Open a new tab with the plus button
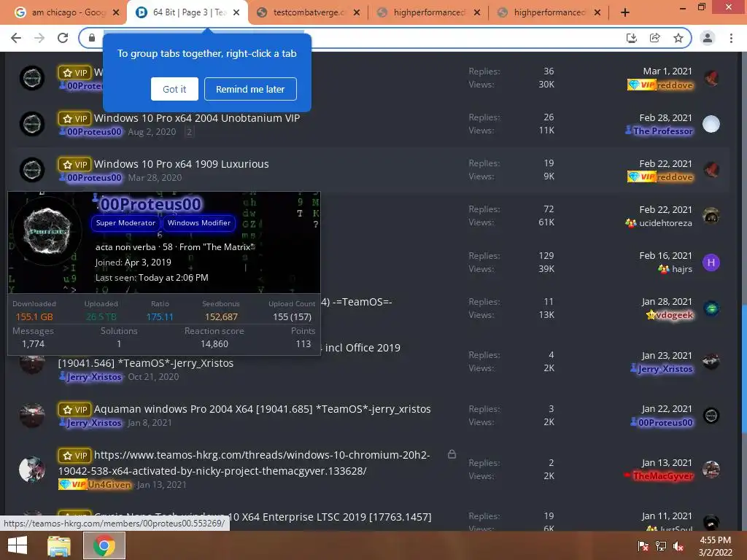The width and height of the screenshot is (747, 560). (625, 12)
